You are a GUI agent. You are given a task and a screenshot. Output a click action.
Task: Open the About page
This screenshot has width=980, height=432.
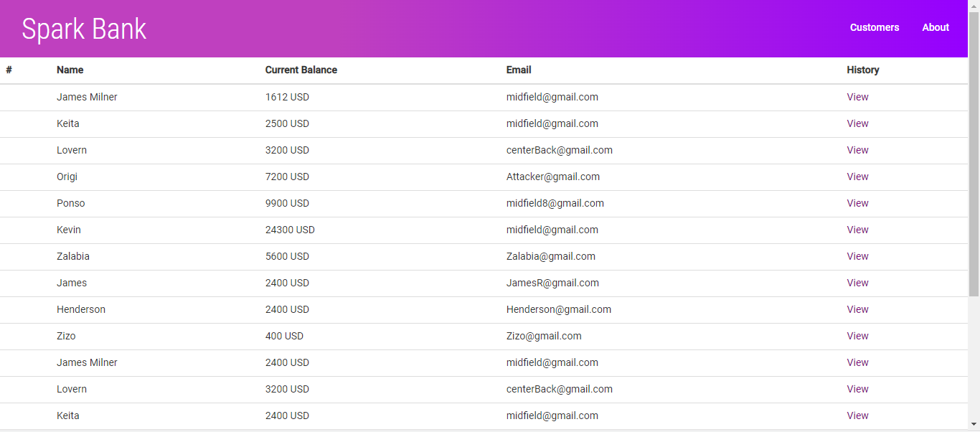[935, 27]
